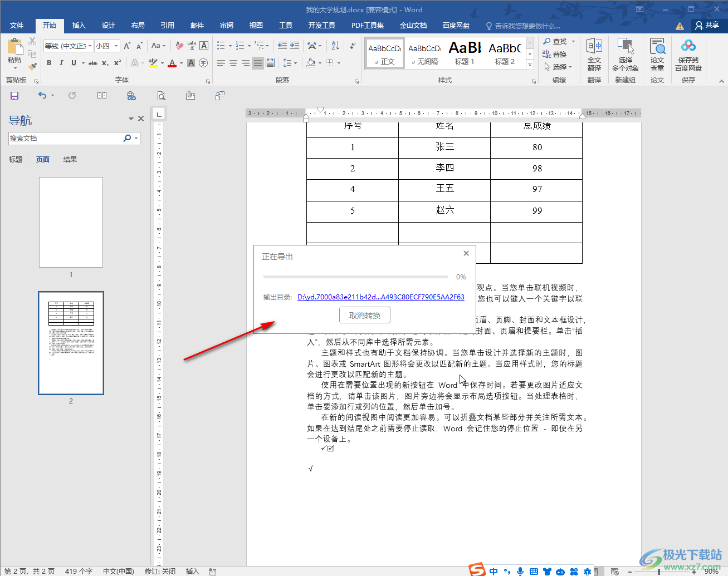
Task: Increase the paragraph indent
Action: (x=295, y=46)
